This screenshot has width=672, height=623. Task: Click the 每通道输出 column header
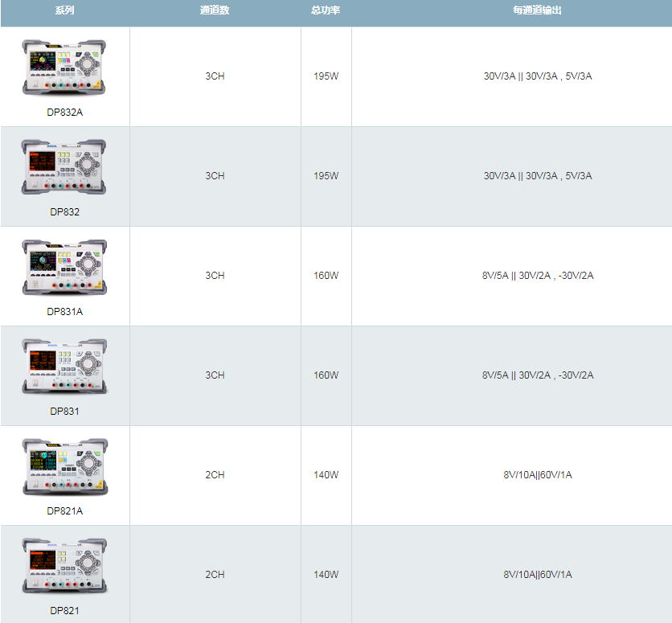(x=538, y=10)
